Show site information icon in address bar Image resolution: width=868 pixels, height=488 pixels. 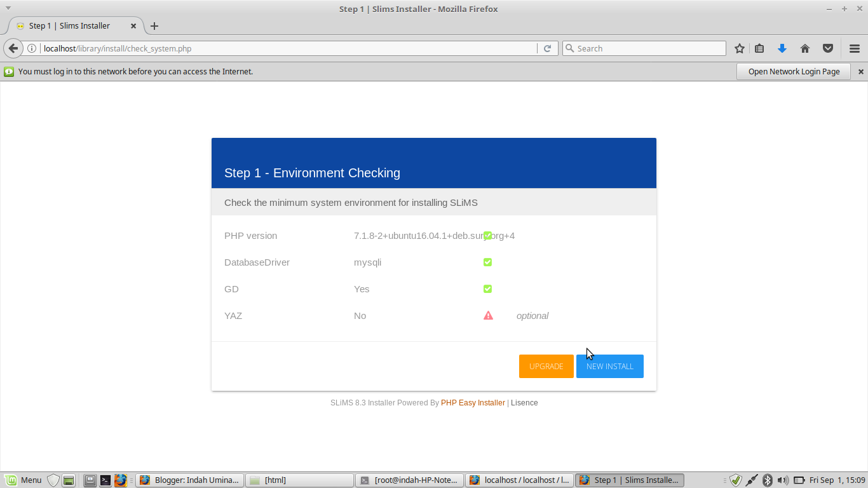click(32, 48)
